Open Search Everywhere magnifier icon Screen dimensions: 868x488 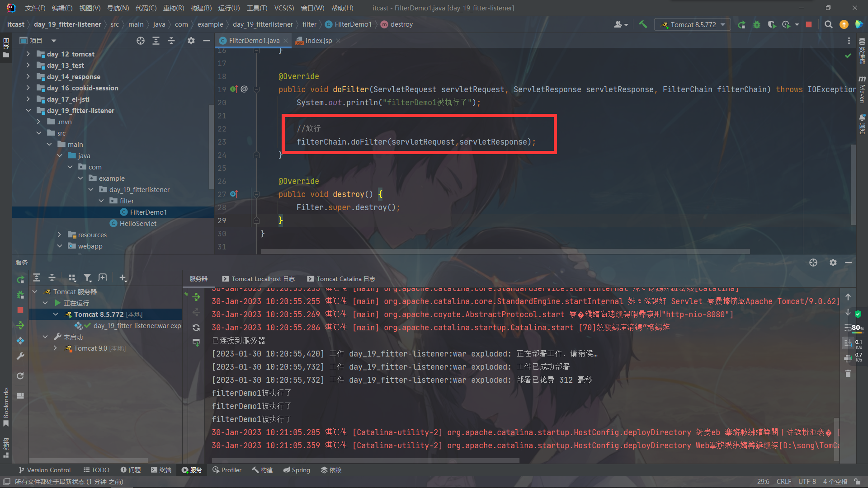pos(828,24)
